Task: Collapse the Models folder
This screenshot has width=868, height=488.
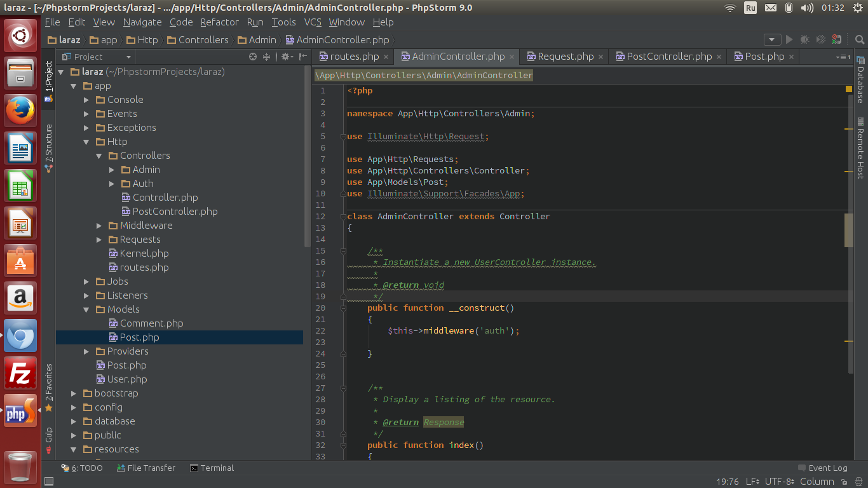Action: tap(86, 309)
